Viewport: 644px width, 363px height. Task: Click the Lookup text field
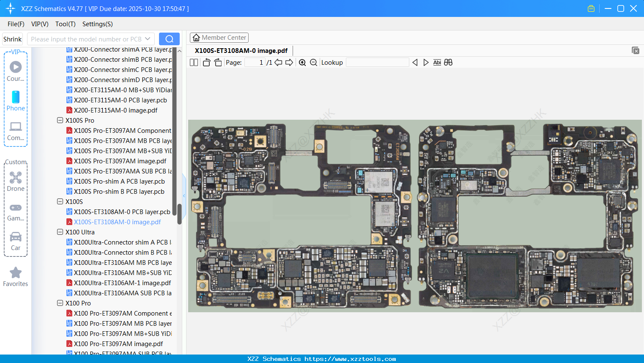377,63
